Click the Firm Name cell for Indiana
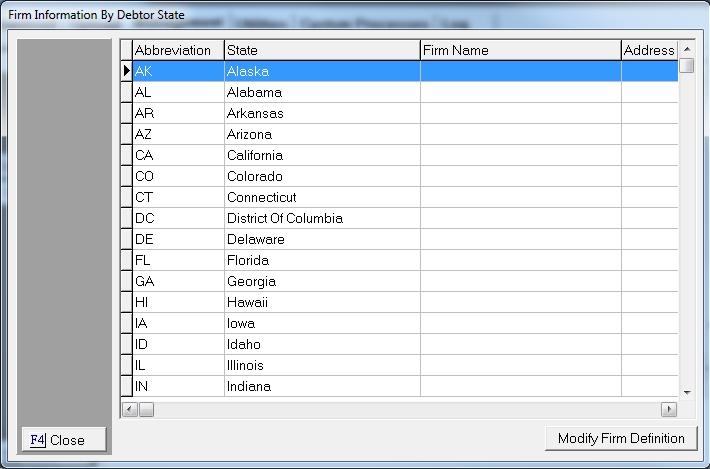710x469 pixels. pyautogui.click(x=519, y=386)
